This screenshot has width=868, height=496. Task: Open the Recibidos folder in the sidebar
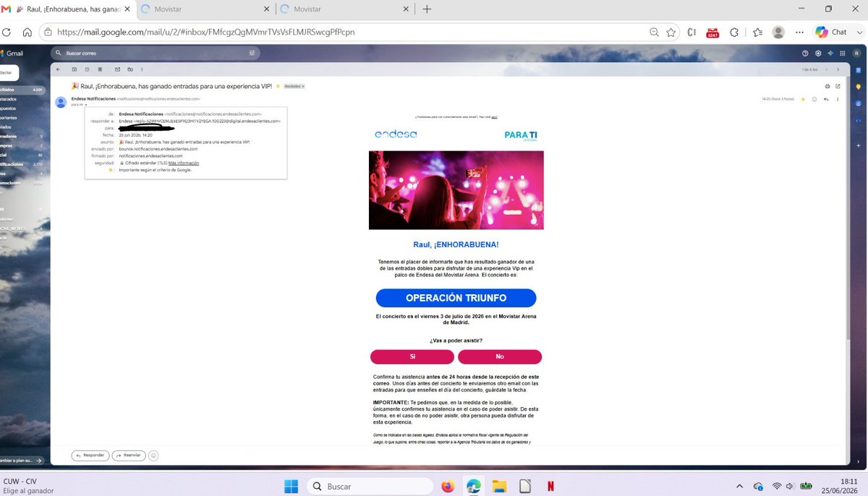click(x=22, y=90)
